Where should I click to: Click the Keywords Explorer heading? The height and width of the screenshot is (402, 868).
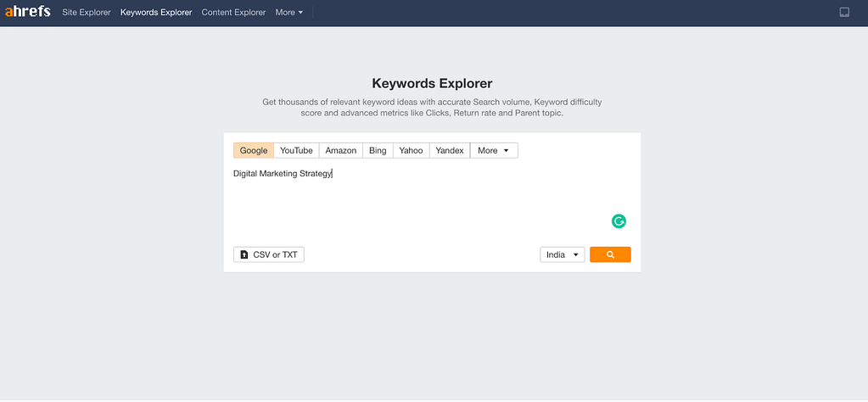pos(432,83)
